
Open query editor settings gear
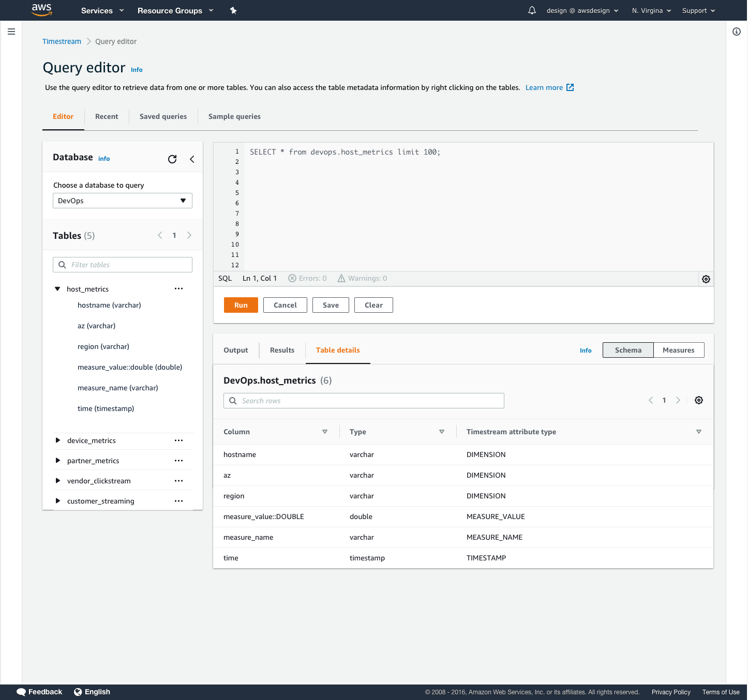706,279
